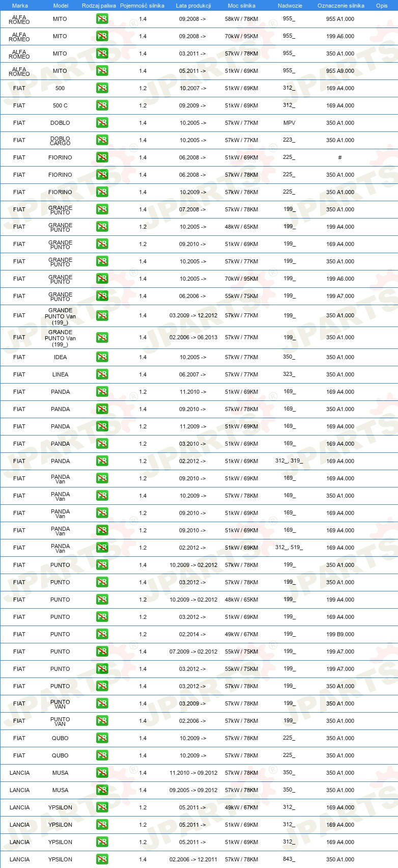Click fuel icon in PANDA 312_, 319_ row
Screen dimensions: 398x868
coord(102,461)
